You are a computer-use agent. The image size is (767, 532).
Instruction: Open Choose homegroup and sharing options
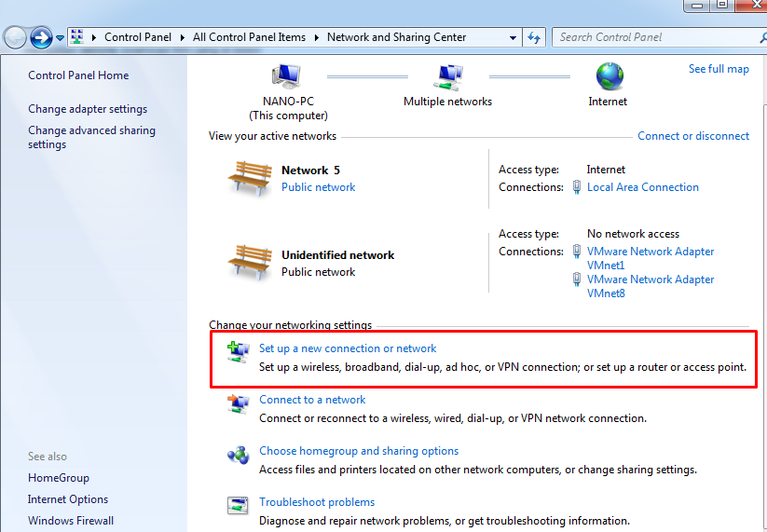point(359,451)
